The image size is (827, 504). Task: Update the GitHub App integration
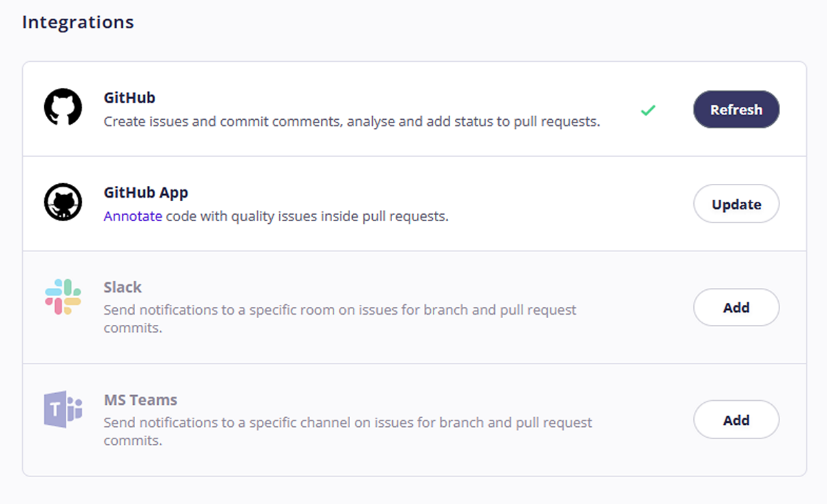(736, 204)
